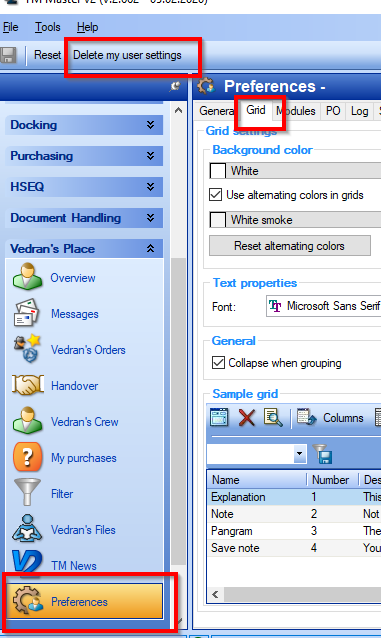The width and height of the screenshot is (381, 638).
Task: Click the red X delete icon in Sample grid
Action: tap(247, 417)
